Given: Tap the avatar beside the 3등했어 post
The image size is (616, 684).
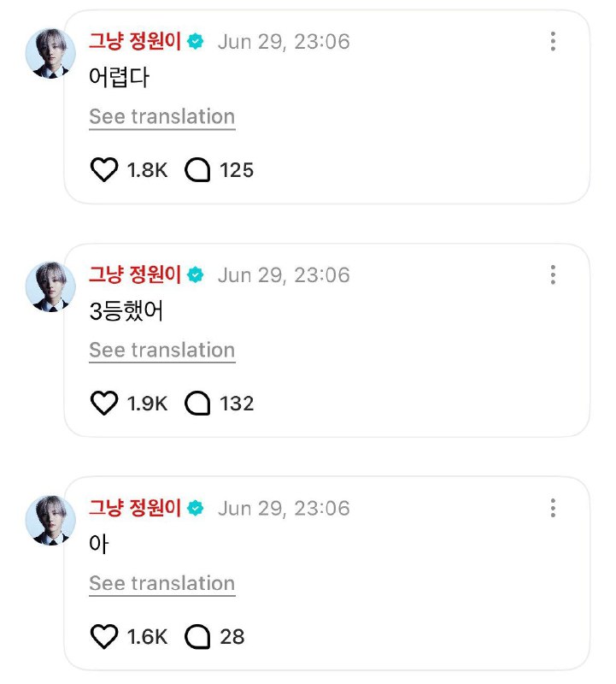Looking at the screenshot, I should (x=50, y=286).
